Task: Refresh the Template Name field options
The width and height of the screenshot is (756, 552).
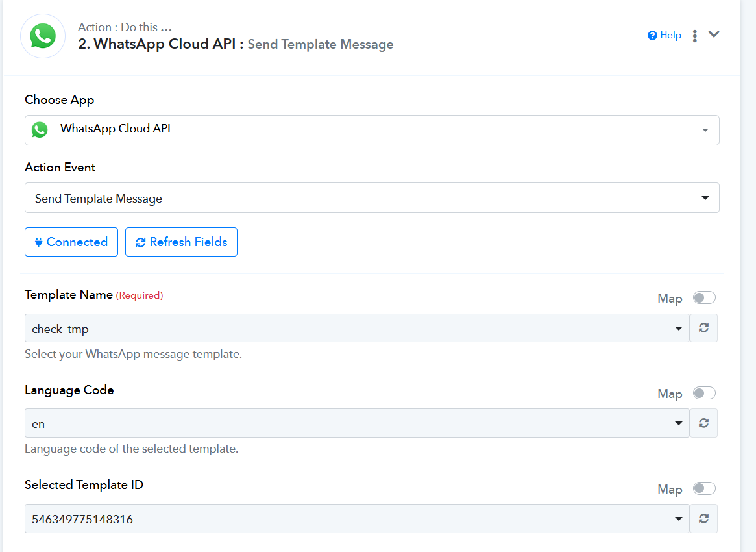Action: tap(703, 328)
